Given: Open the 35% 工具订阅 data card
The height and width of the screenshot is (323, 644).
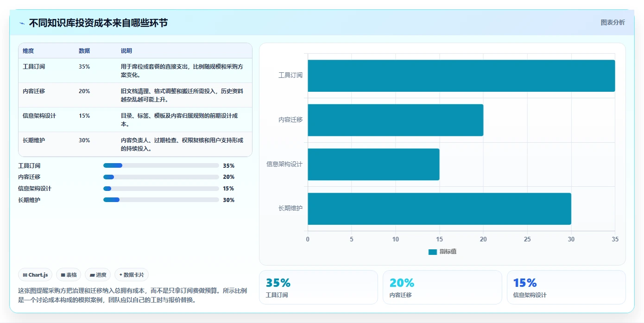Looking at the screenshot, I should 318,287.
